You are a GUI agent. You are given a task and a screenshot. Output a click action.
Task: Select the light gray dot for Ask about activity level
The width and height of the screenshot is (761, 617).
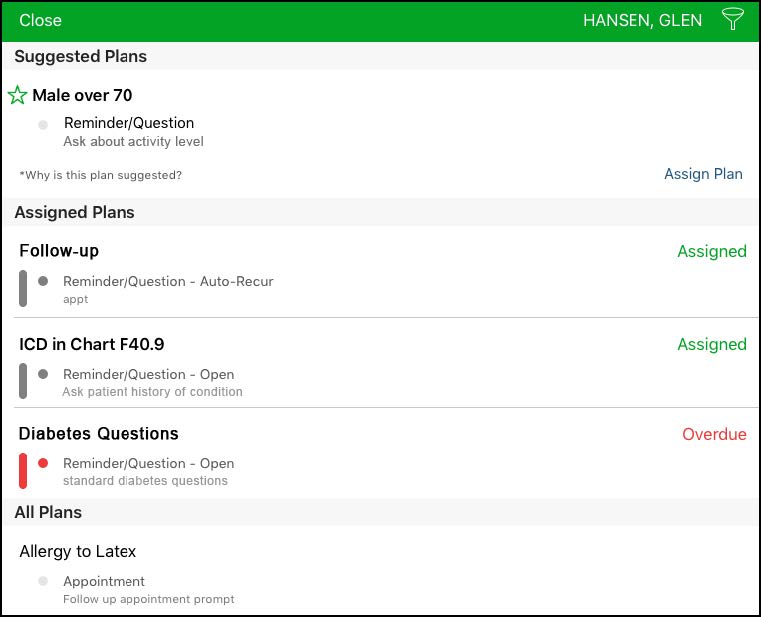click(x=43, y=125)
